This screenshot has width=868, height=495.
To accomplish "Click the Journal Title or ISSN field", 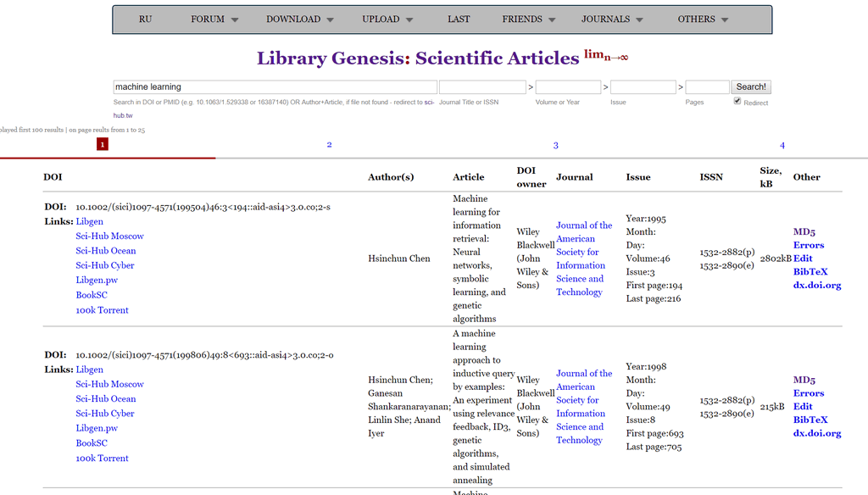I will (482, 87).
